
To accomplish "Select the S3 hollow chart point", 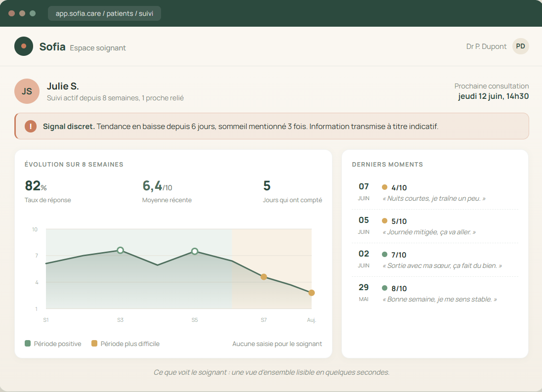I will (x=120, y=250).
